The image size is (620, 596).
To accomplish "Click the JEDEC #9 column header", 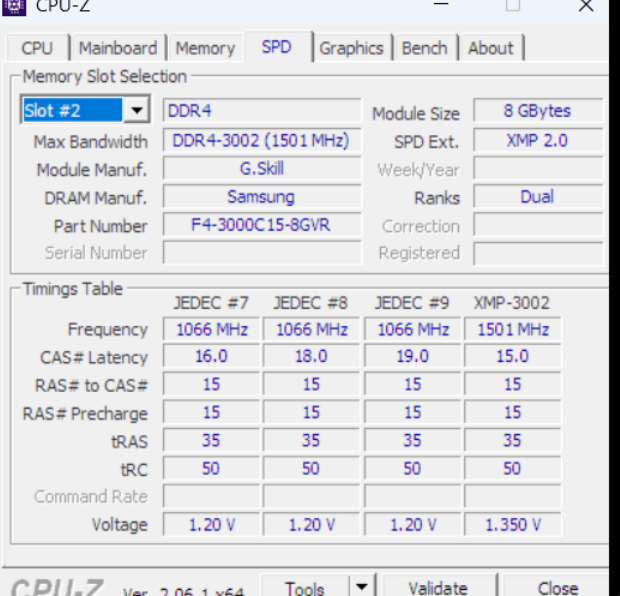I will pos(412,303).
